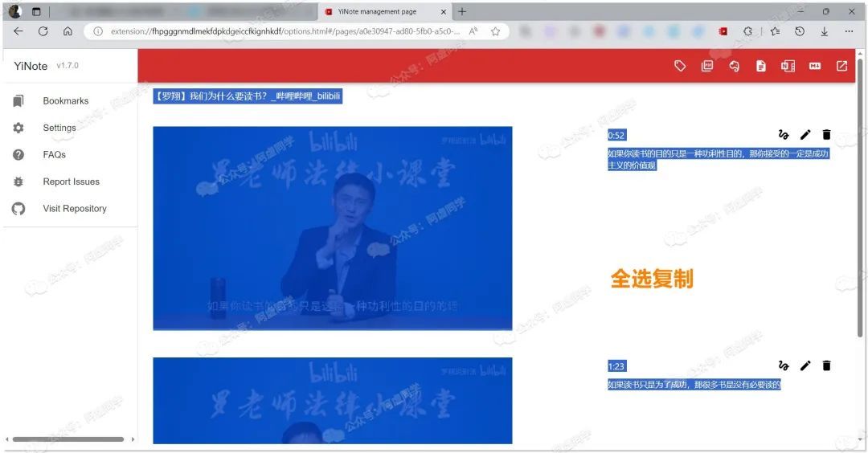The height and width of the screenshot is (453, 868).
Task: Open a new browser tab
Action: pos(462,11)
